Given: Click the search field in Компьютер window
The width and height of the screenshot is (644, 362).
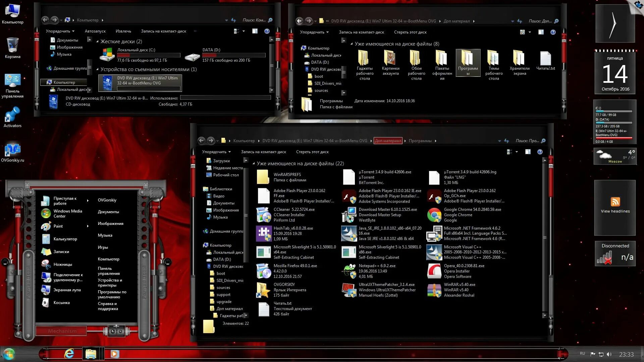Looking at the screenshot, I should point(254,20).
